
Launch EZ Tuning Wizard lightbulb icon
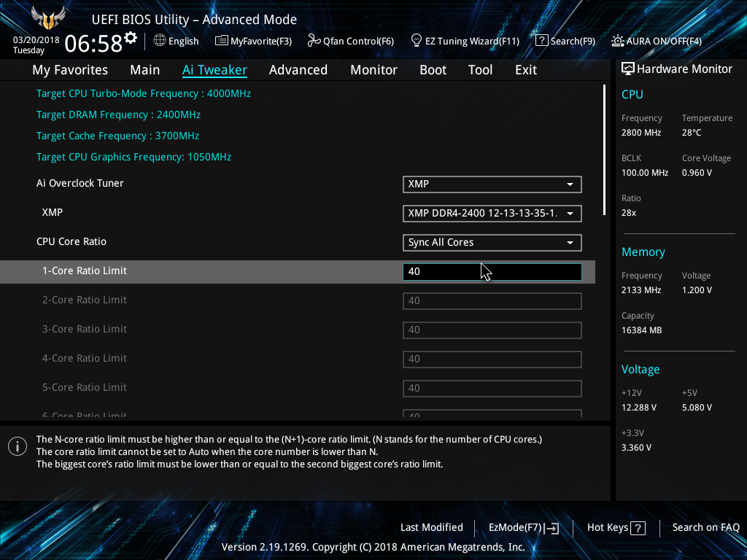417,41
